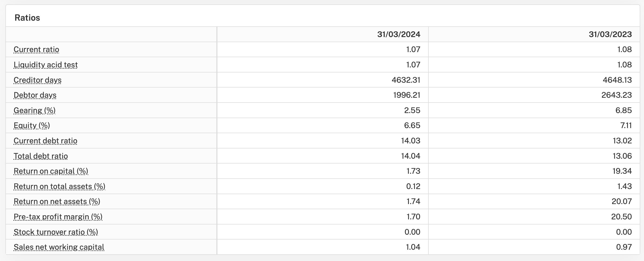Image resolution: width=644 pixels, height=261 pixels.
Task: Open the Gearing (%) explanation
Action: click(35, 110)
